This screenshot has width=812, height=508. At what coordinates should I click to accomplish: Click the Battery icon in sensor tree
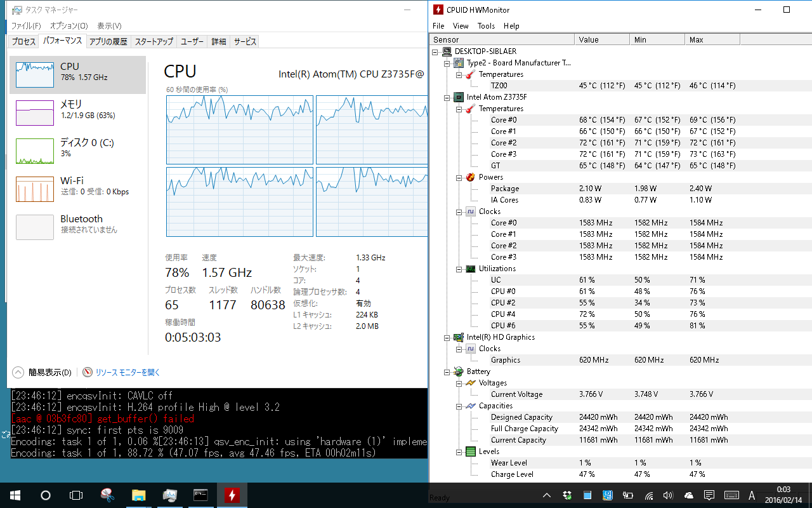(458, 371)
